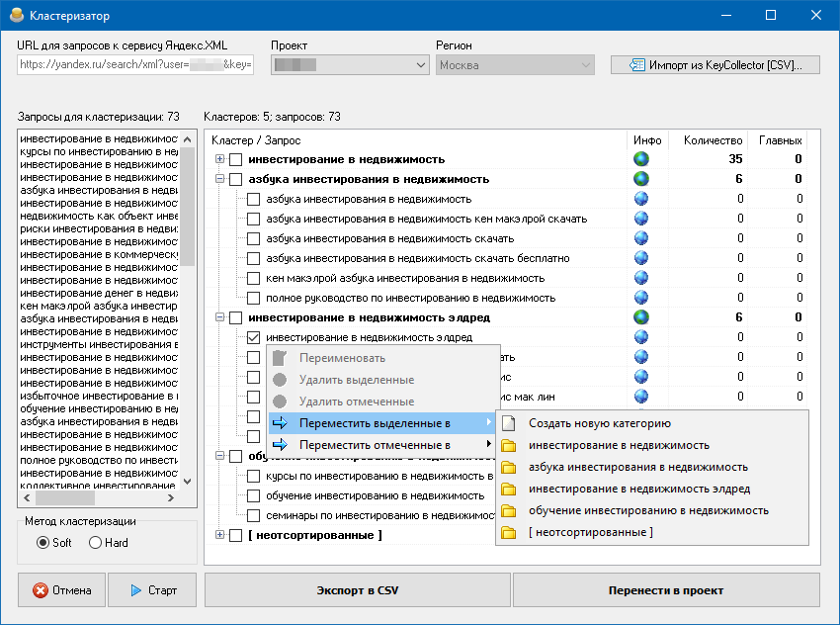
Task: Click the Старт button
Action: [152, 590]
